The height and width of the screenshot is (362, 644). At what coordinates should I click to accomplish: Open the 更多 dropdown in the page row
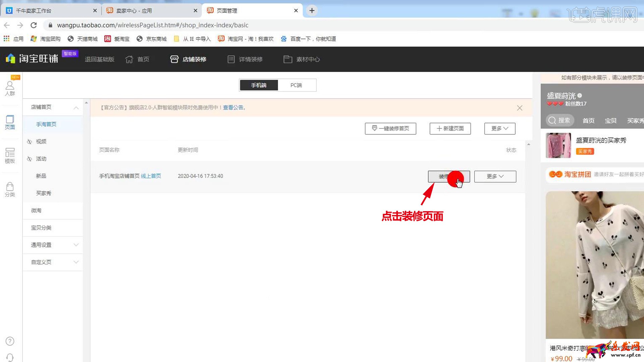tap(495, 177)
